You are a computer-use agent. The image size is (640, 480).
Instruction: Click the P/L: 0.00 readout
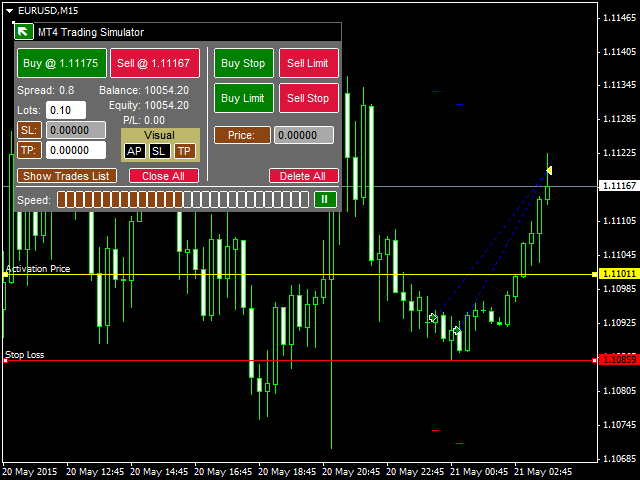point(144,120)
